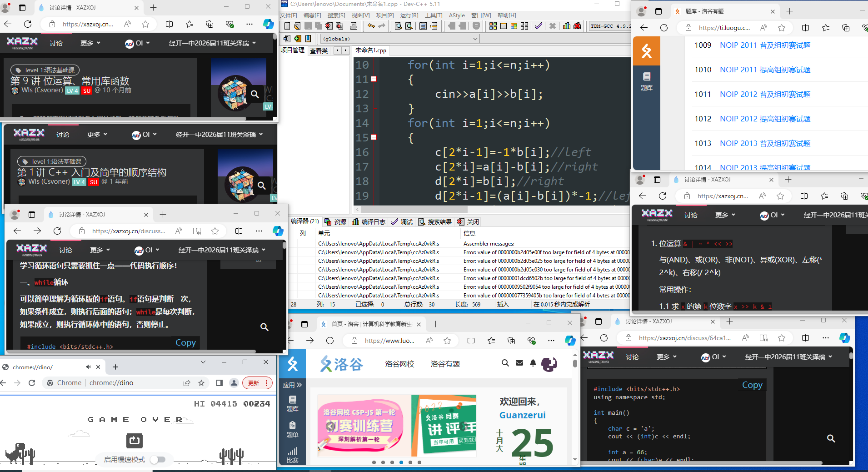Open 运行[R] menu in Dev-C++

[x=409, y=15]
